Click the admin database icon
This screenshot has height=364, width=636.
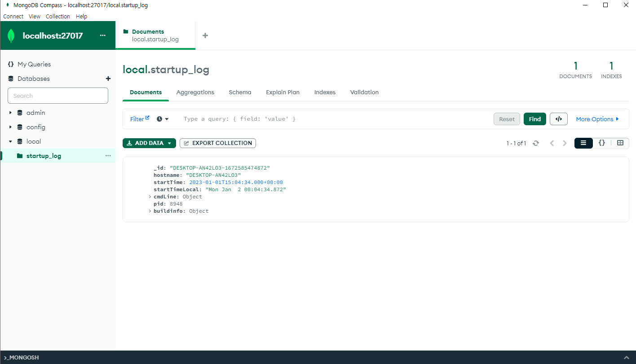[x=20, y=113]
